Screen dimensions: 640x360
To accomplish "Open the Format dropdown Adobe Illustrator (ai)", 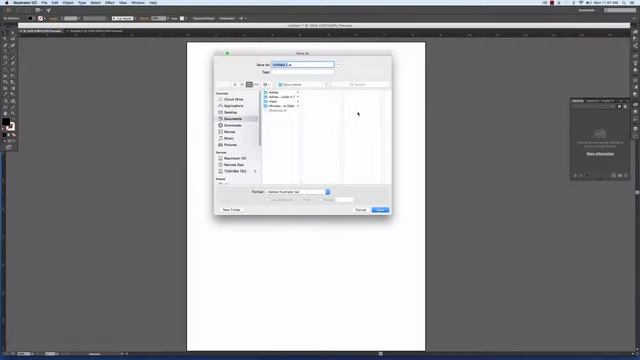I will 298,192.
